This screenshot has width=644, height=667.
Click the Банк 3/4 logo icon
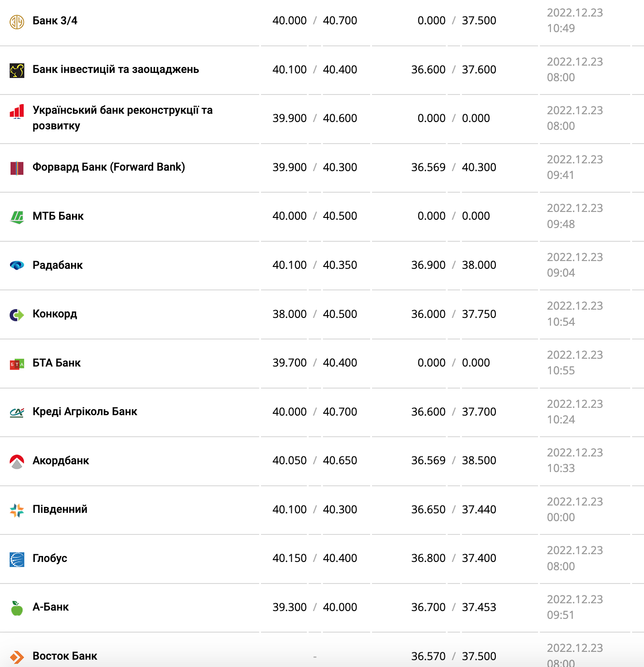pyautogui.click(x=17, y=22)
